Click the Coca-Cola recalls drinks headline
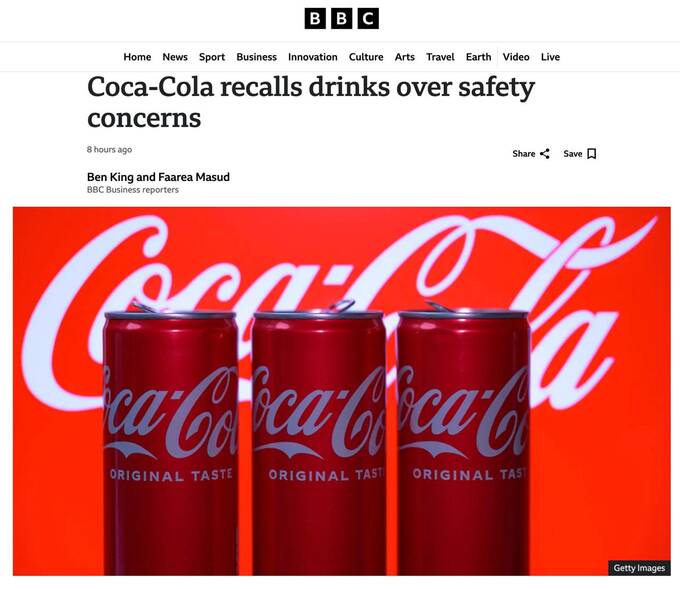This screenshot has width=680, height=589. [311, 102]
